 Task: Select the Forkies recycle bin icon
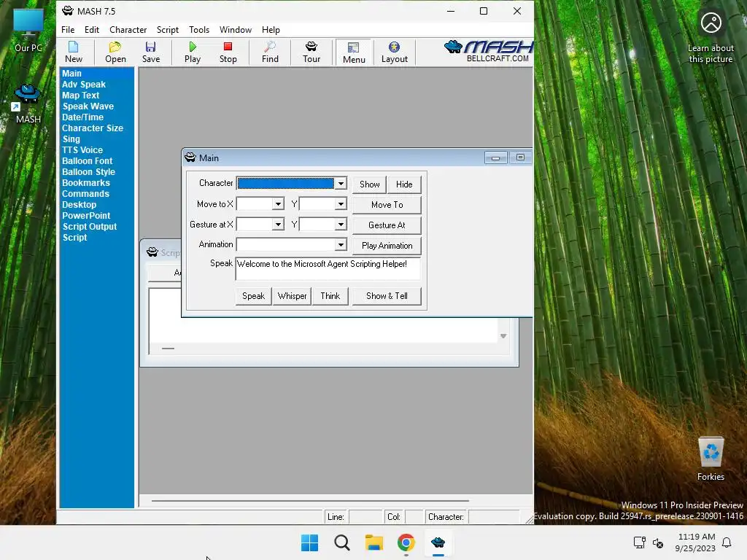711,459
